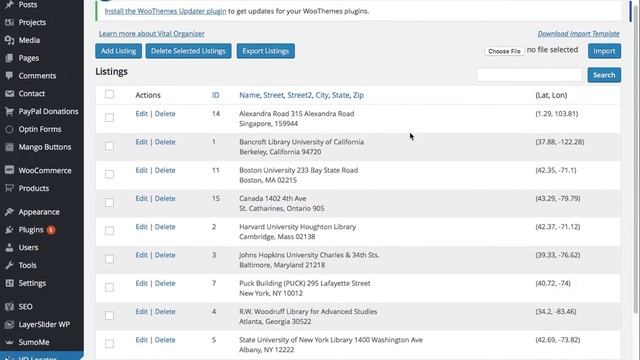Check the Johns Hopkins listing checkbox
Screen dimensions: 640x360
[x=109, y=259]
